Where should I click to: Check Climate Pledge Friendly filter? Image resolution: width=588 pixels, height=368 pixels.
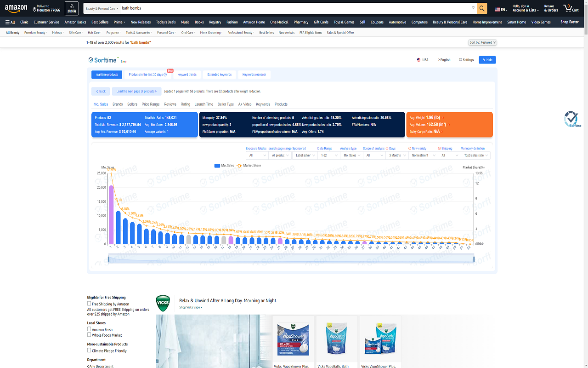89,351
